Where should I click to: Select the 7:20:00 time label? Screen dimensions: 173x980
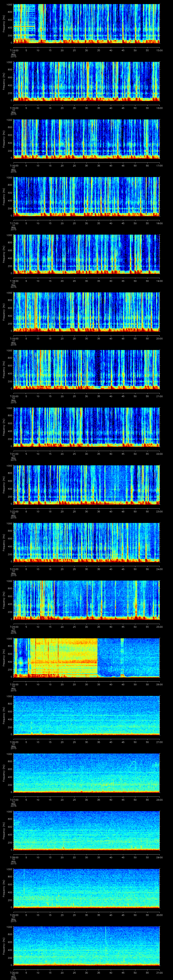tap(14, 396)
